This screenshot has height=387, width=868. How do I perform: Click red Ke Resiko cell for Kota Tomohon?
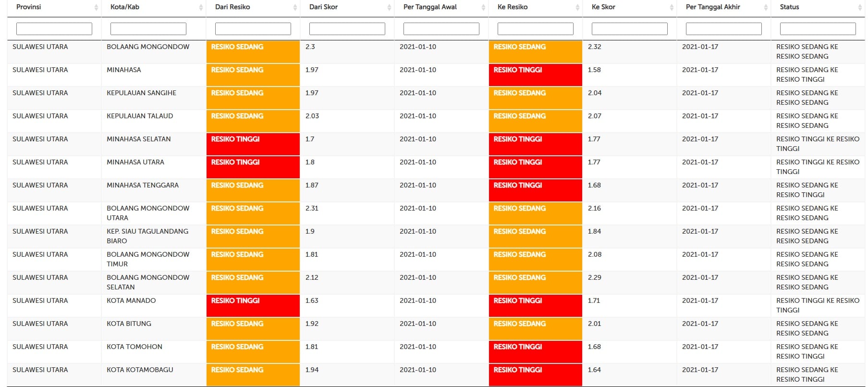536,352
